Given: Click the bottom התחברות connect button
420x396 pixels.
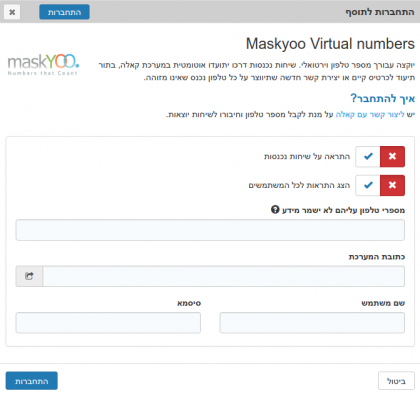Looking at the screenshot, I should point(32,381).
